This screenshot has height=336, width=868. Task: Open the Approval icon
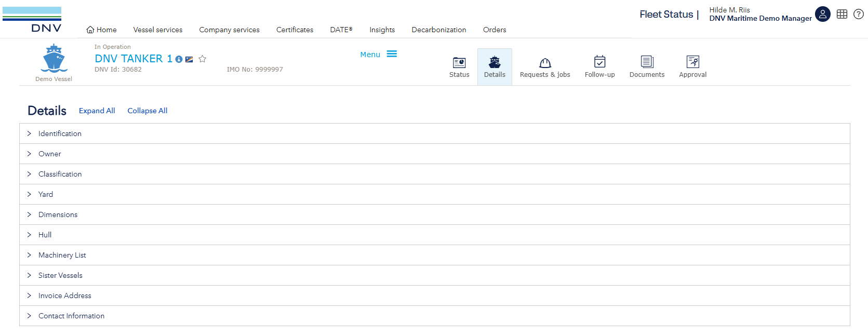[x=692, y=62]
